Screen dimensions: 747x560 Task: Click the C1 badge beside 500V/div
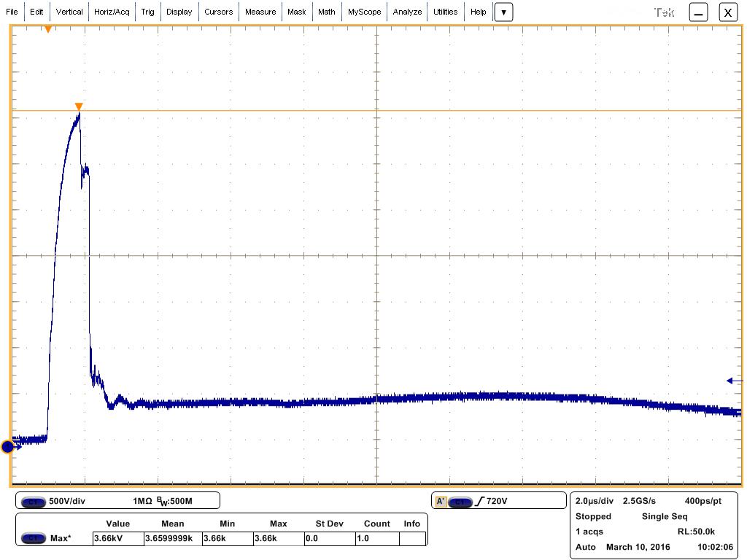pyautogui.click(x=34, y=502)
